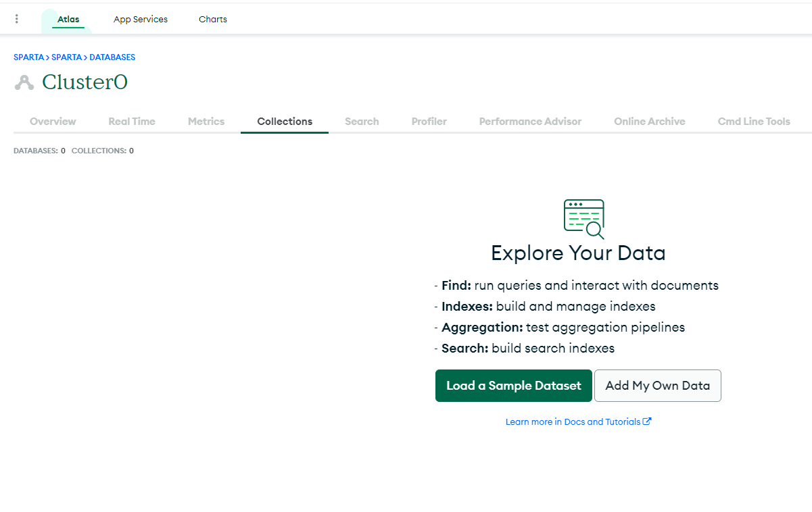Click the Load a Sample Dataset button
This screenshot has height=512, width=812.
[514, 386]
